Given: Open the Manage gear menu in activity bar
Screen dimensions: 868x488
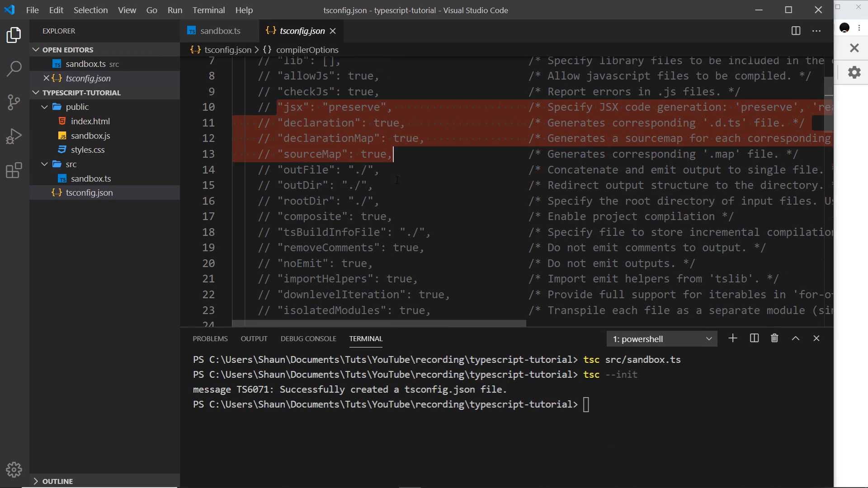Looking at the screenshot, I should point(14,470).
